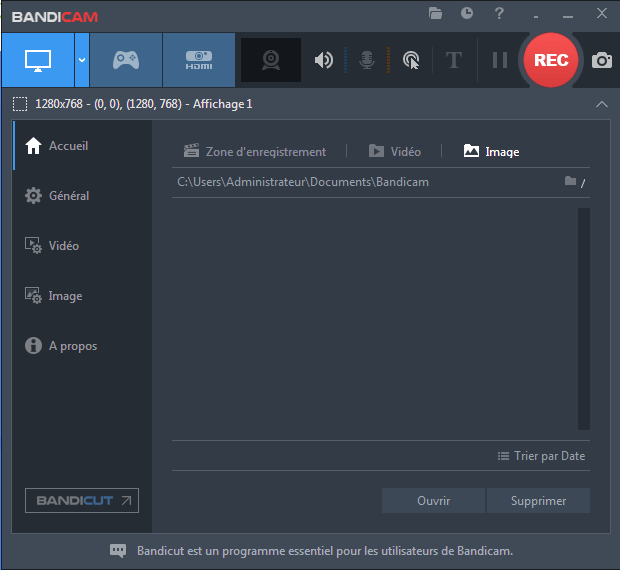Click the file list scrollbar
This screenshot has height=575, width=620.
tap(584, 319)
